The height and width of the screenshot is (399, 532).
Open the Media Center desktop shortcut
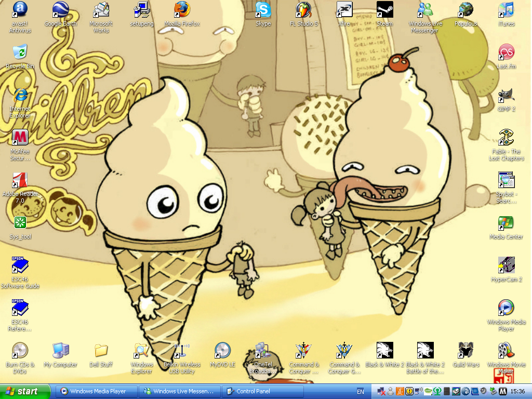[x=506, y=228]
